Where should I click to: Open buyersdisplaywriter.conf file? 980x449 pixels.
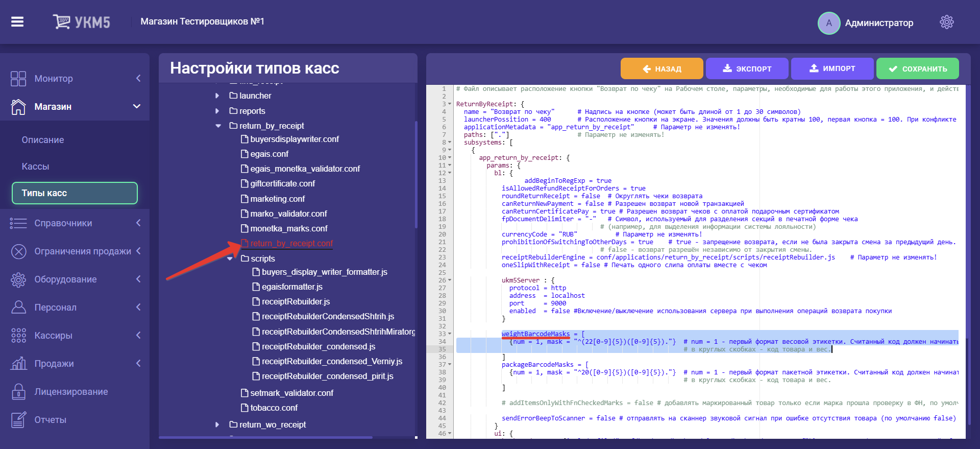point(295,139)
